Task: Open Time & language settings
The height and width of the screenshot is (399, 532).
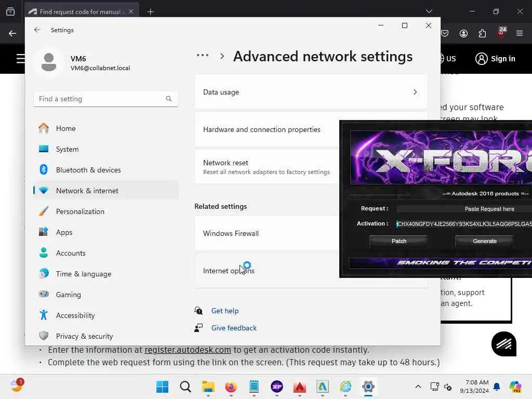Action: click(x=106, y=273)
